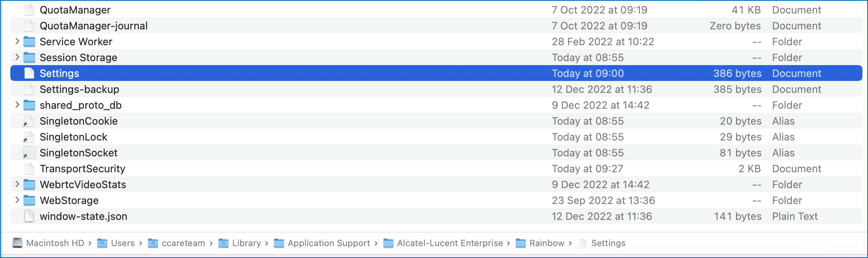Image resolution: width=868 pixels, height=258 pixels.
Task: Expand the WebStorage folder
Action: [x=17, y=200]
